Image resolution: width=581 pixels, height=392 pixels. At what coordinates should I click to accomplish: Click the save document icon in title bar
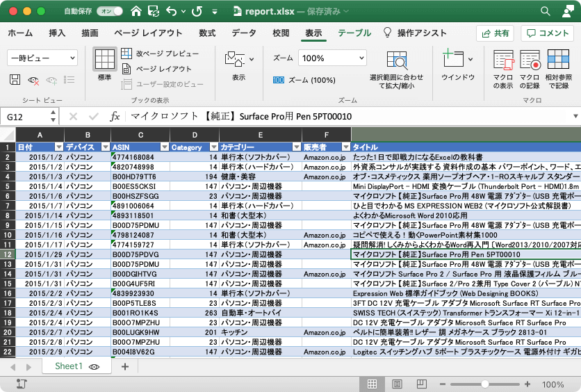154,11
